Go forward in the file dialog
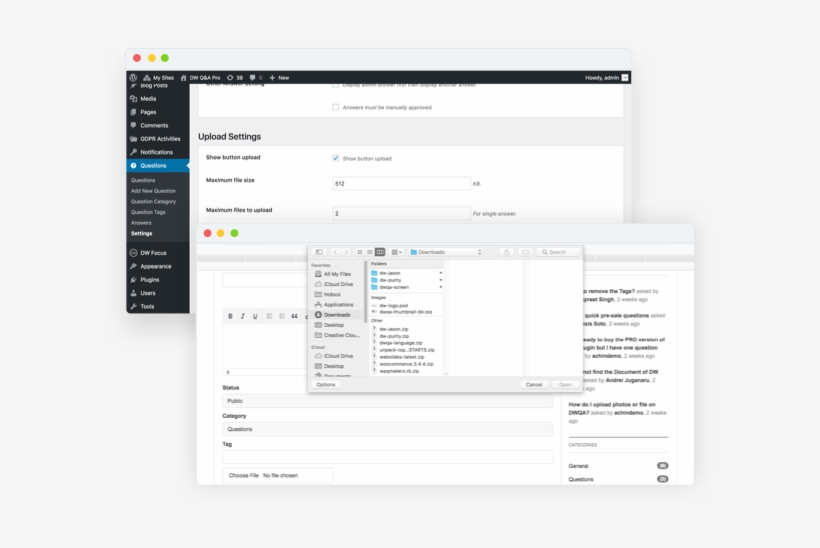The width and height of the screenshot is (820, 548). [346, 252]
